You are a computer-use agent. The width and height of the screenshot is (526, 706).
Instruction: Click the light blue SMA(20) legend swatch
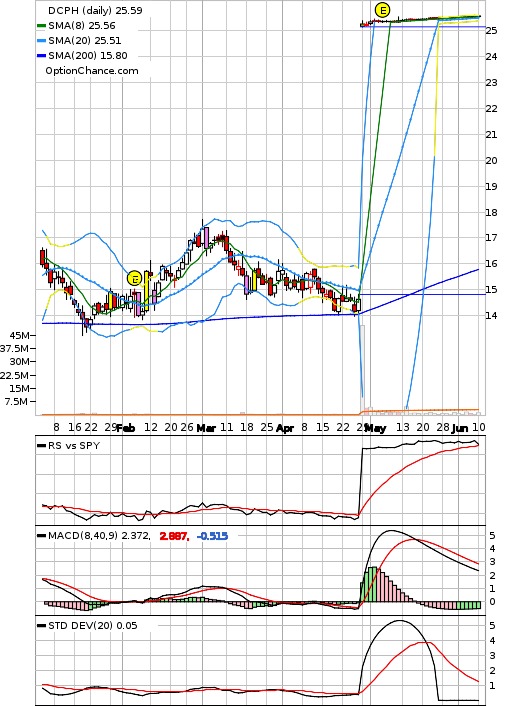click(x=41, y=41)
